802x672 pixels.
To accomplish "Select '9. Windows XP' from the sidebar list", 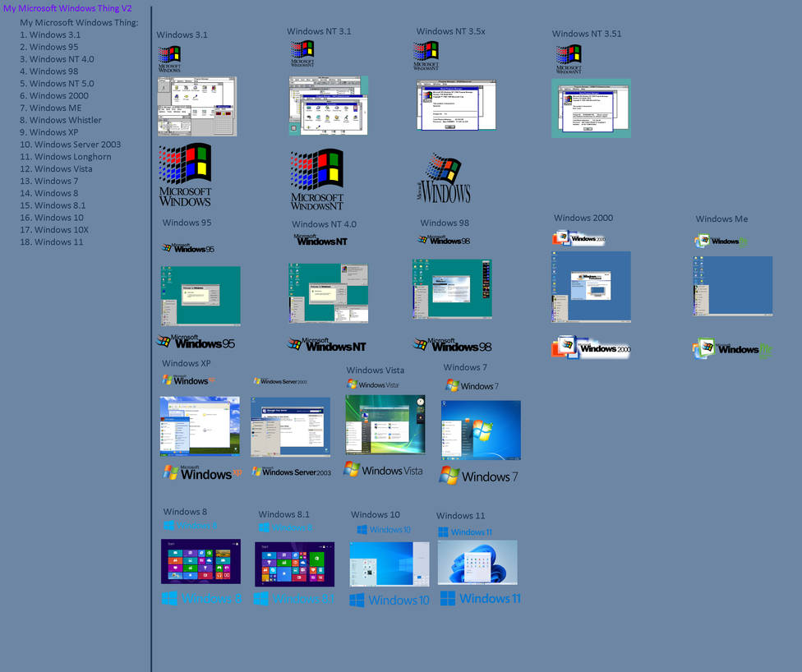I will point(51,132).
